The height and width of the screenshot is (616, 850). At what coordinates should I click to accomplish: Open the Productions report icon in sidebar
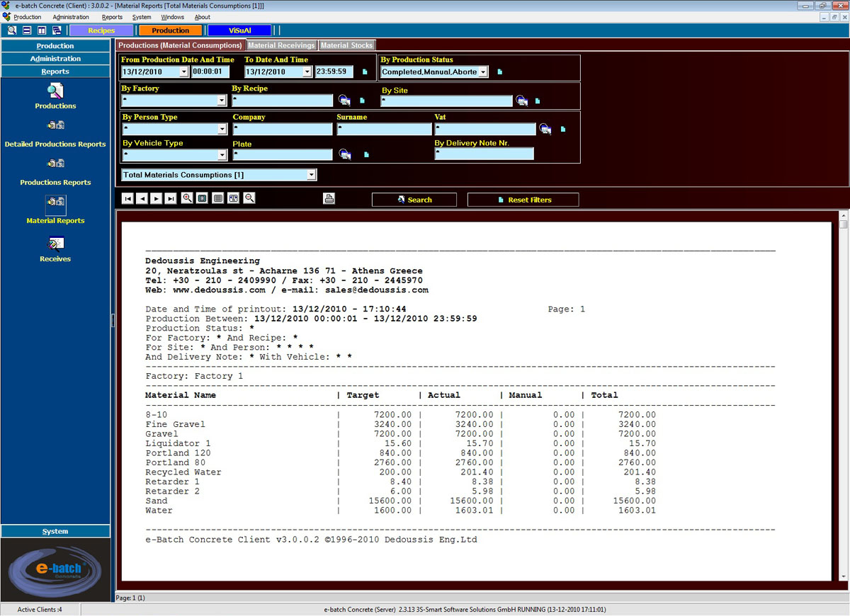55,91
